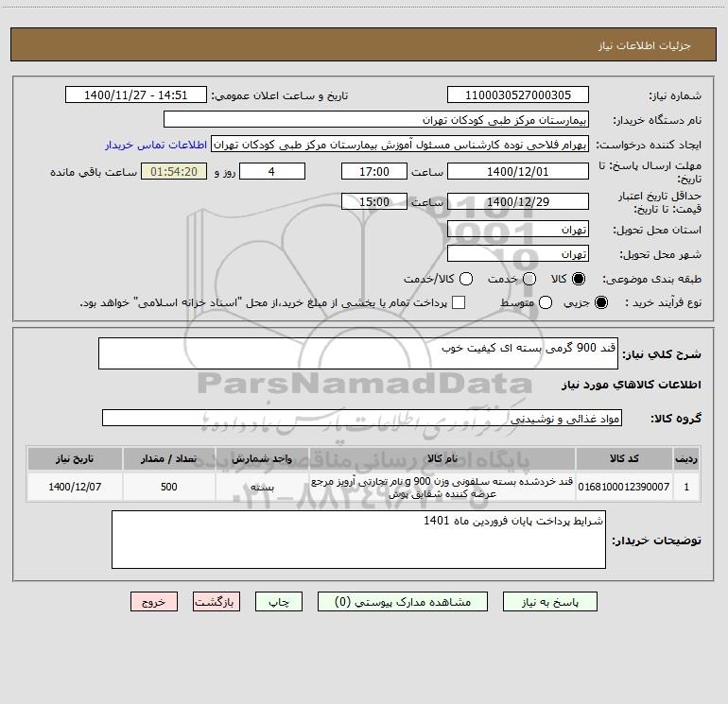Click the بازگشت button
Screen dimensions: 728x704
[217, 602]
